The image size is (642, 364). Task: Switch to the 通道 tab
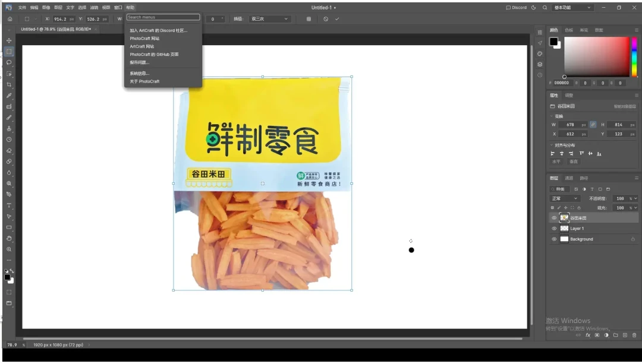(569, 178)
